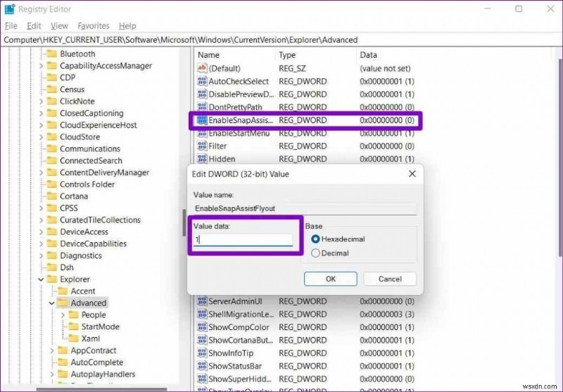This screenshot has width=563, height=392.
Task: Close the Edit DWORD dialog with X
Action: click(412, 174)
